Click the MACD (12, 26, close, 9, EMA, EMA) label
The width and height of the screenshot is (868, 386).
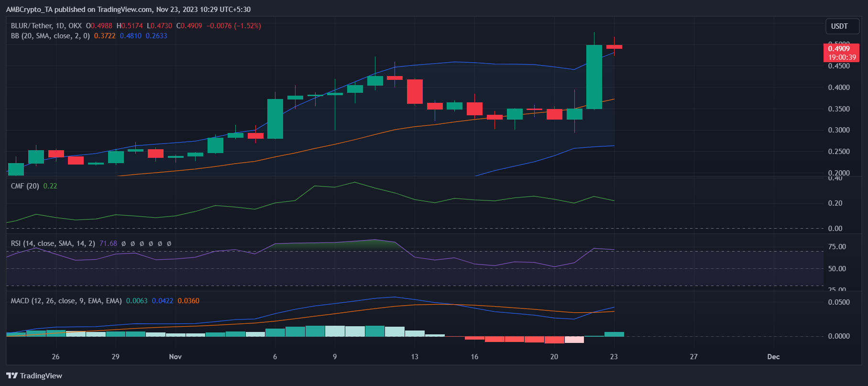[66, 301]
